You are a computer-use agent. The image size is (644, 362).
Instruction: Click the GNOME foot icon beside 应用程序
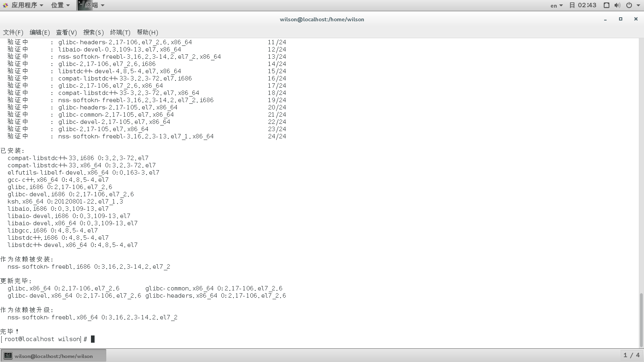(5, 5)
